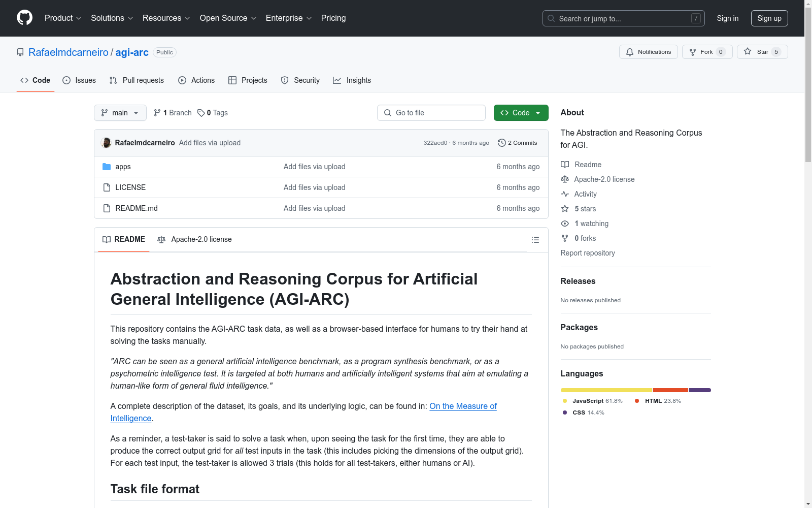Screen dimensions: 812x508
Task: Click the bell icon in Notifications button
Action: 630,52
